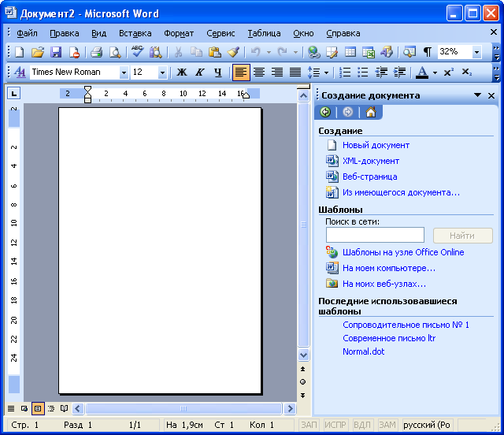Image resolution: width=504 pixels, height=435 pixels.
Task: Toggle show paragraph marks ¶
Action: coord(427,52)
